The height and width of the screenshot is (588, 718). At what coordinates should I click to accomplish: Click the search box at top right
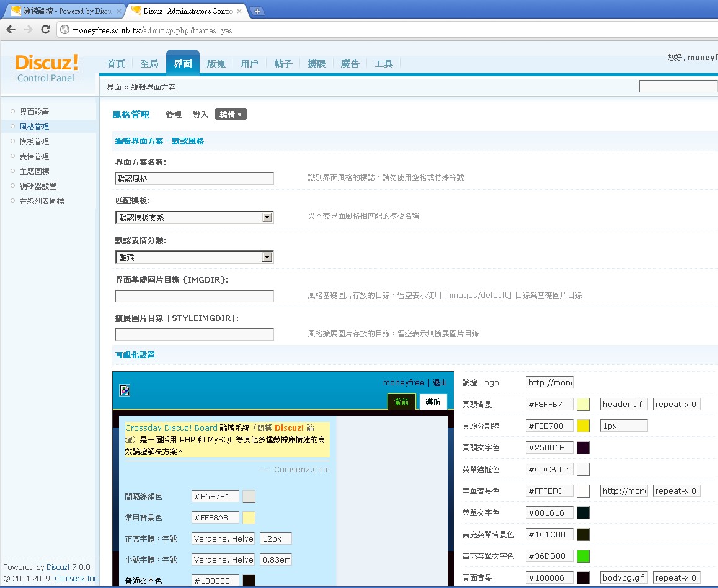[x=678, y=86]
